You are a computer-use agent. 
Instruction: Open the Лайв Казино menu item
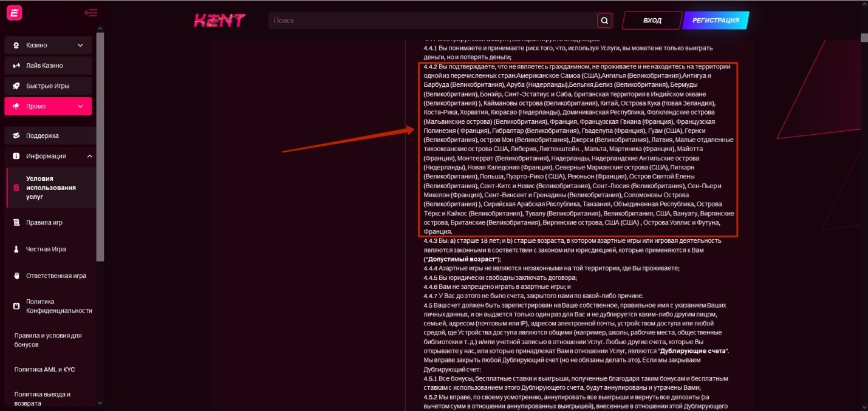coord(48,66)
